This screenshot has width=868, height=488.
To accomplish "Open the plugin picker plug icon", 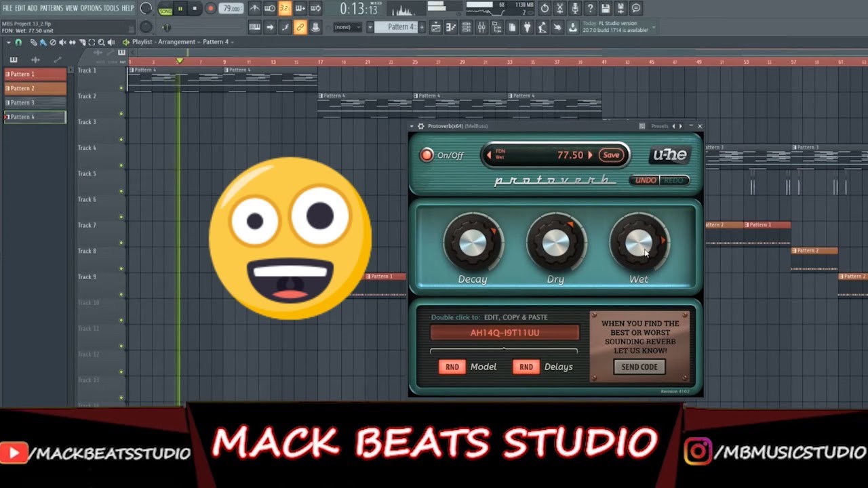I will 528,27.
